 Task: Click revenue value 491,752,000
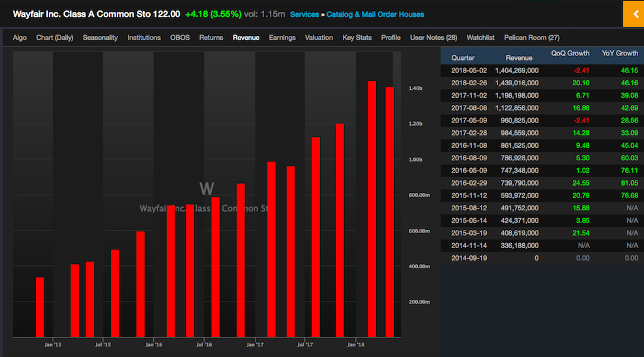coord(520,208)
